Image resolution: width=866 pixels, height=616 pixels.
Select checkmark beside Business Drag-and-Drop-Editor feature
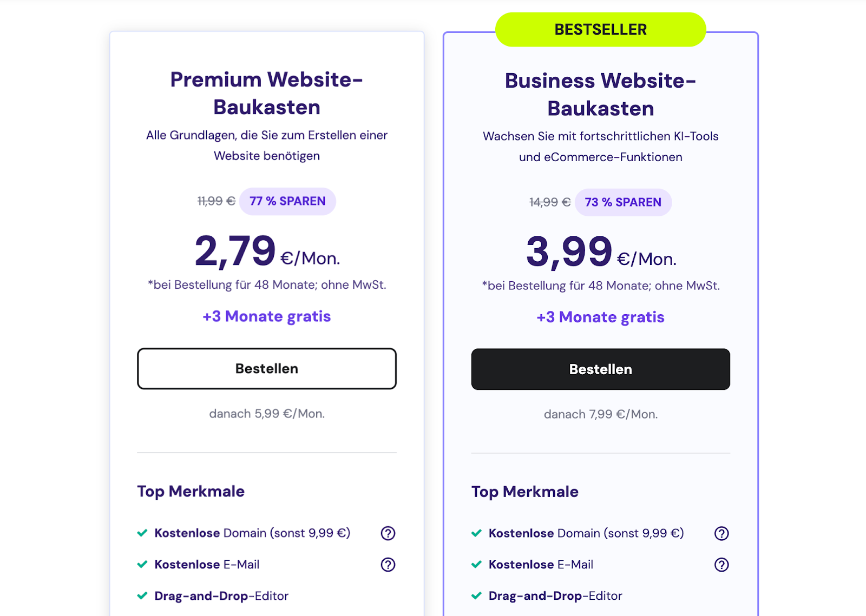tap(476, 596)
